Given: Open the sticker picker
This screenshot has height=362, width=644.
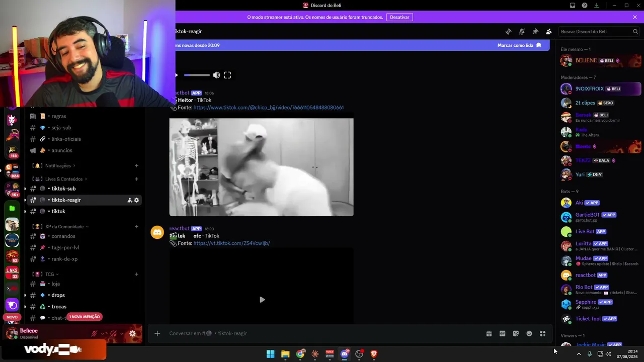Looking at the screenshot, I should [x=516, y=333].
